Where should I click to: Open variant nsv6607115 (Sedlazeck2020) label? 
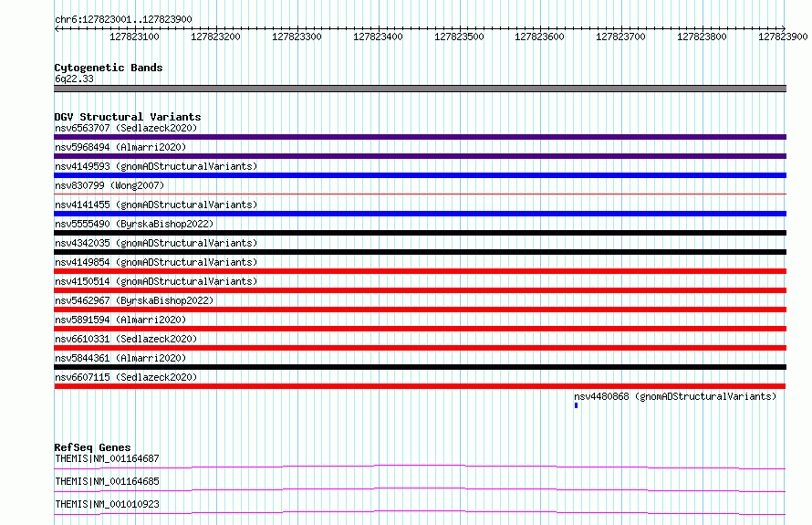coord(126,377)
